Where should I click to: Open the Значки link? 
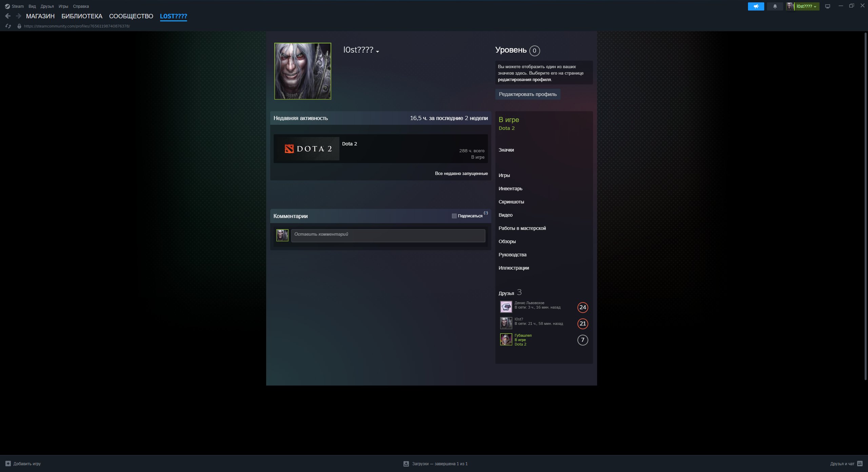pyautogui.click(x=506, y=150)
